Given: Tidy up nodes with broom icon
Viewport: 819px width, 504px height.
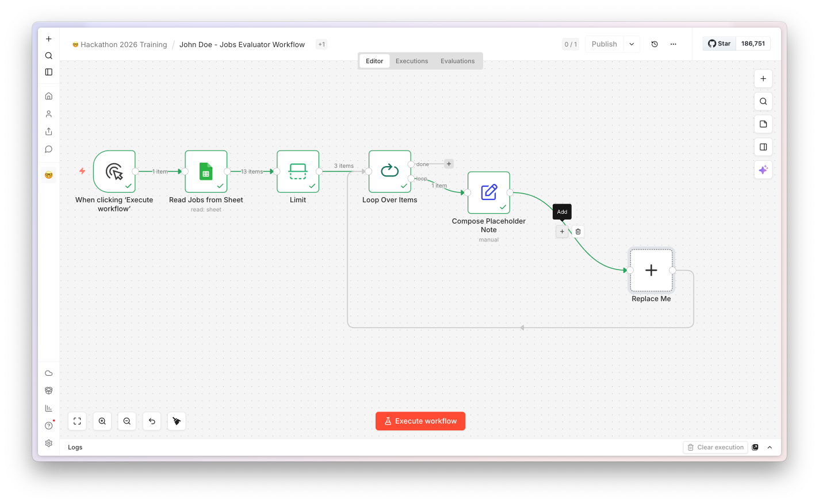Looking at the screenshot, I should pos(177,421).
